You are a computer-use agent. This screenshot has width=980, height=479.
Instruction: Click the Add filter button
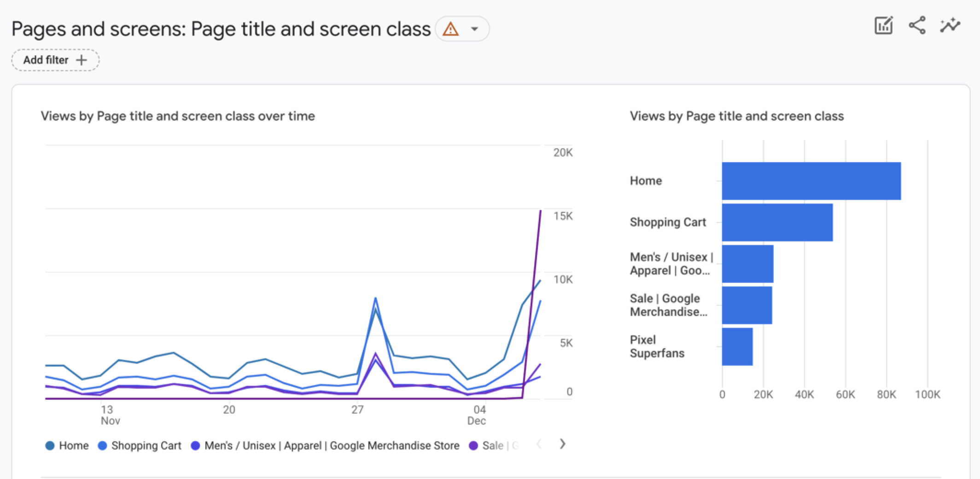(x=55, y=60)
